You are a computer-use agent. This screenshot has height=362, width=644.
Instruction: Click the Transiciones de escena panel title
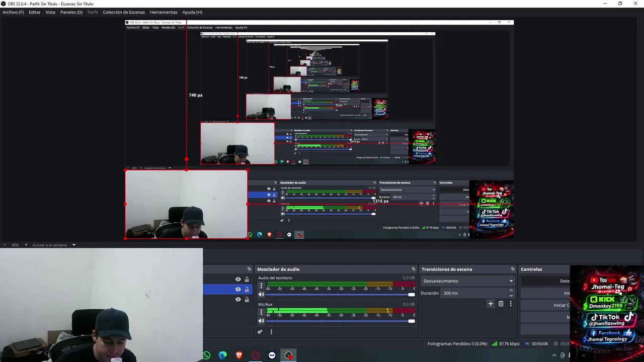pyautogui.click(x=447, y=269)
